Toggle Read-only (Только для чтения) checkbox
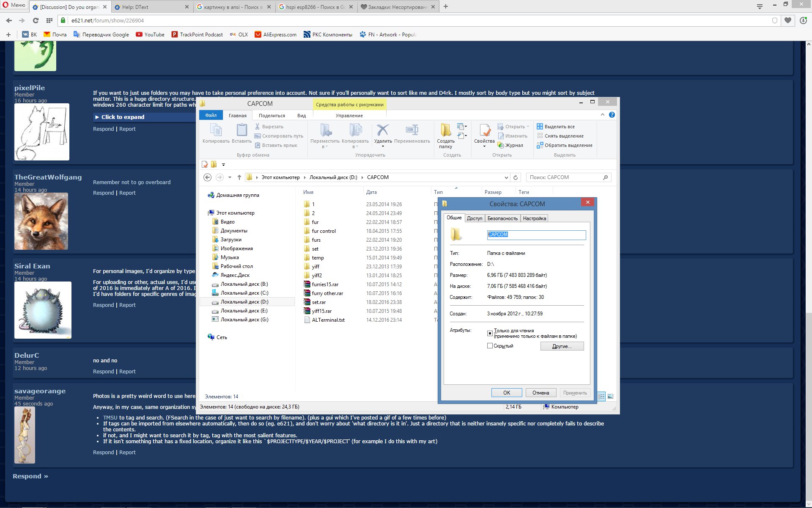Viewport: 812px width, 508px height. [x=490, y=333]
